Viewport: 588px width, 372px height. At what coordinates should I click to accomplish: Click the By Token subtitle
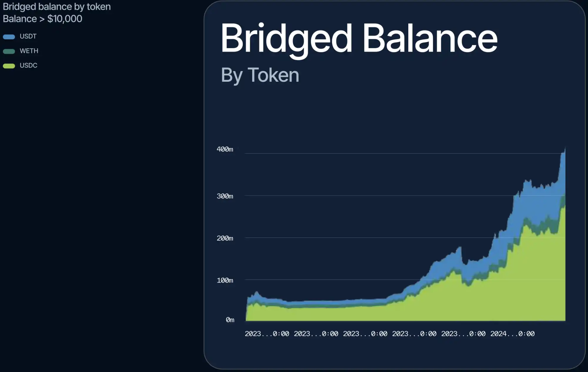(x=260, y=75)
